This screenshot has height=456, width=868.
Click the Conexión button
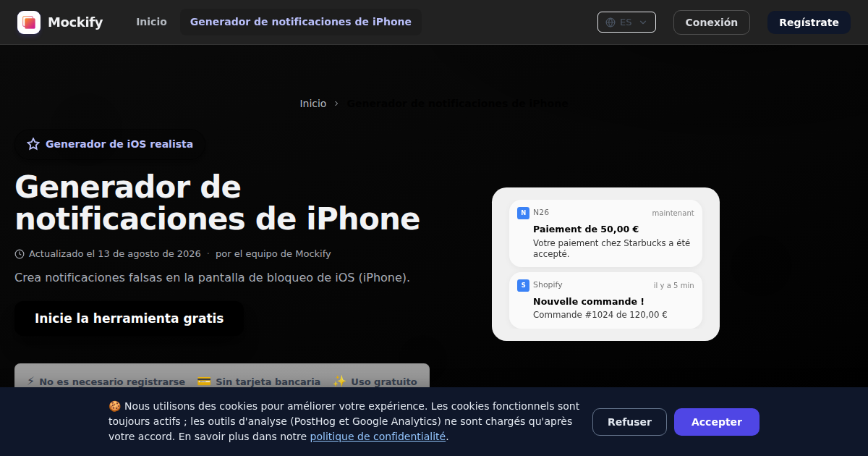(x=712, y=22)
